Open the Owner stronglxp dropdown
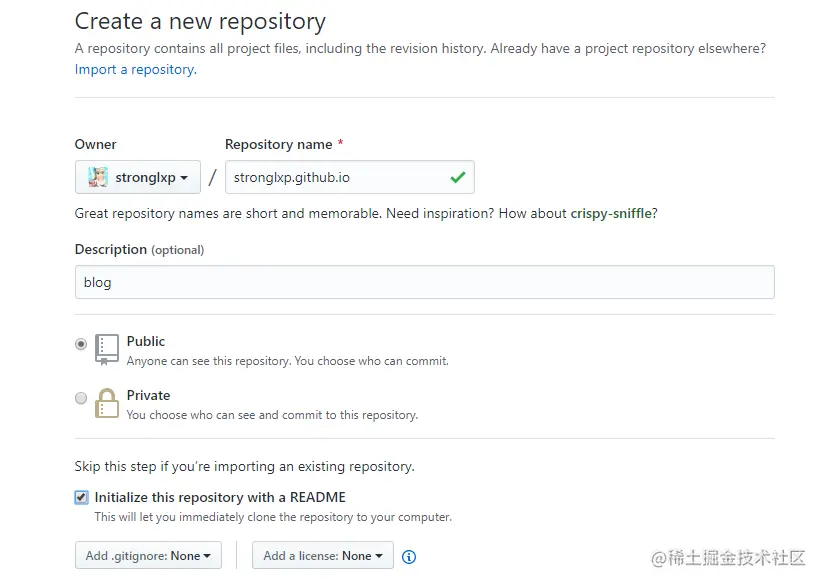Image resolution: width=824 pixels, height=586 pixels. pyautogui.click(x=138, y=177)
